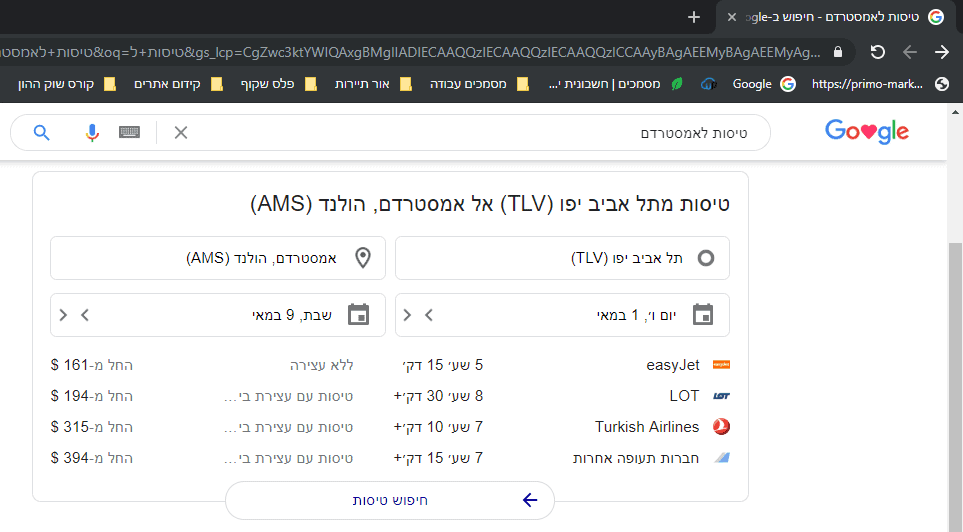Open the חברות תעופה אחרות flight result
963x532 pixels.
[390, 458]
